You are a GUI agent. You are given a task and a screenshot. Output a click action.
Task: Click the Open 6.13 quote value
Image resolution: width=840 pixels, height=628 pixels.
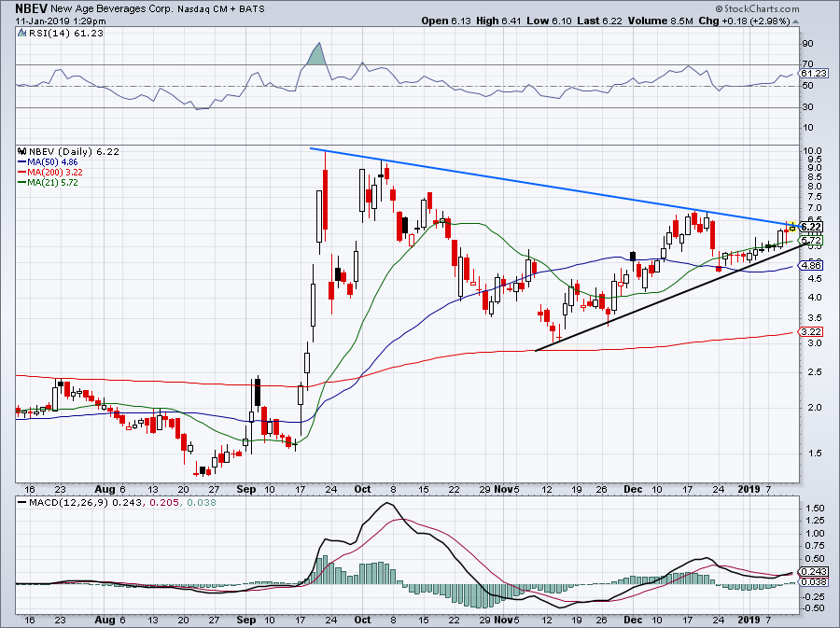[446, 21]
